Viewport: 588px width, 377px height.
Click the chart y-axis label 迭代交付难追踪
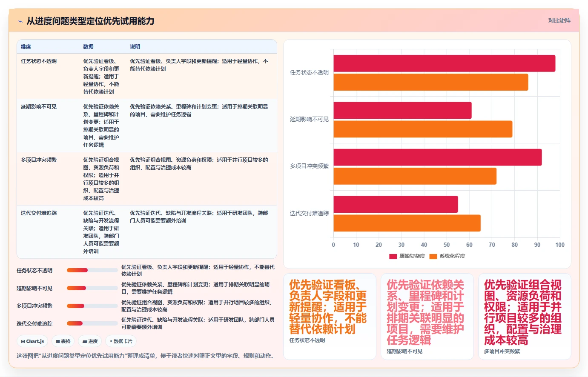(309, 214)
